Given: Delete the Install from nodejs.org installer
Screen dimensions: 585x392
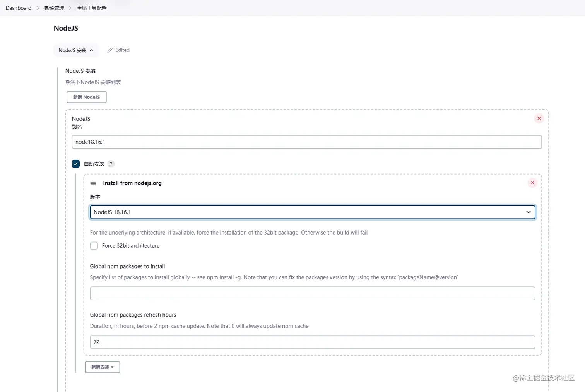Looking at the screenshot, I should (x=532, y=183).
